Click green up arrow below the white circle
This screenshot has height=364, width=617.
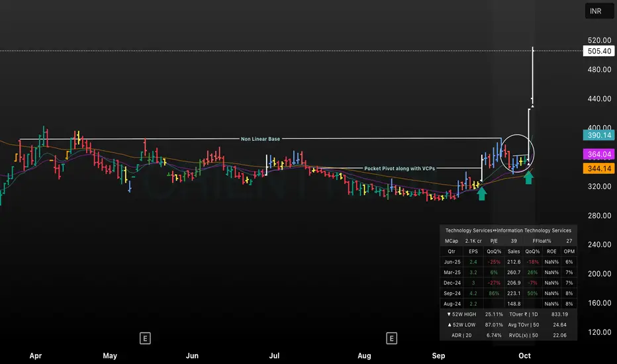pyautogui.click(x=528, y=177)
